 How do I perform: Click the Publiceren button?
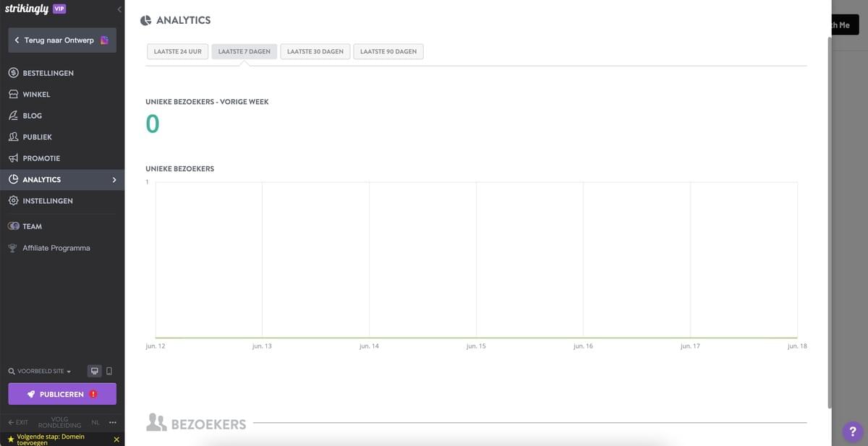click(62, 394)
